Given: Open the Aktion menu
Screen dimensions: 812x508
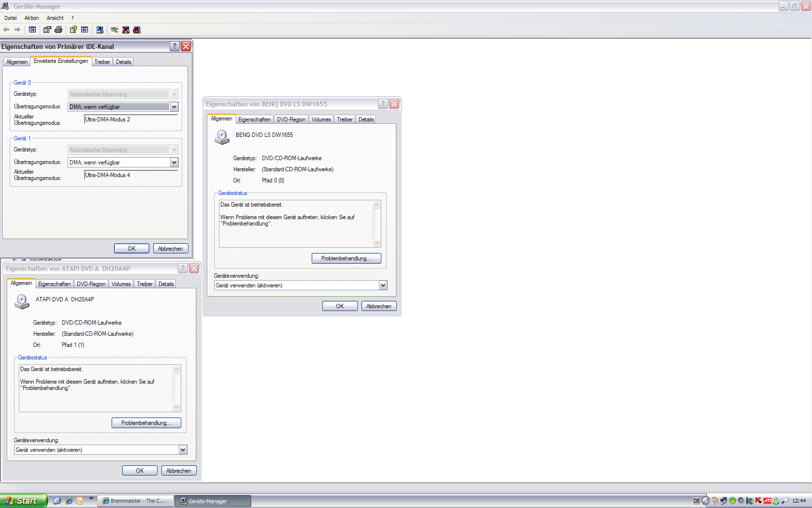Looking at the screenshot, I should (x=31, y=18).
